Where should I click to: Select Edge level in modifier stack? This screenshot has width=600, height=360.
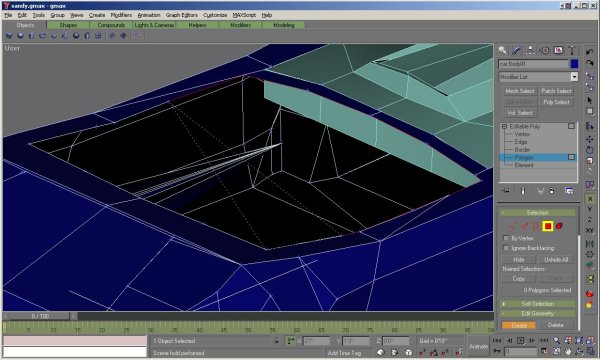[x=521, y=142]
